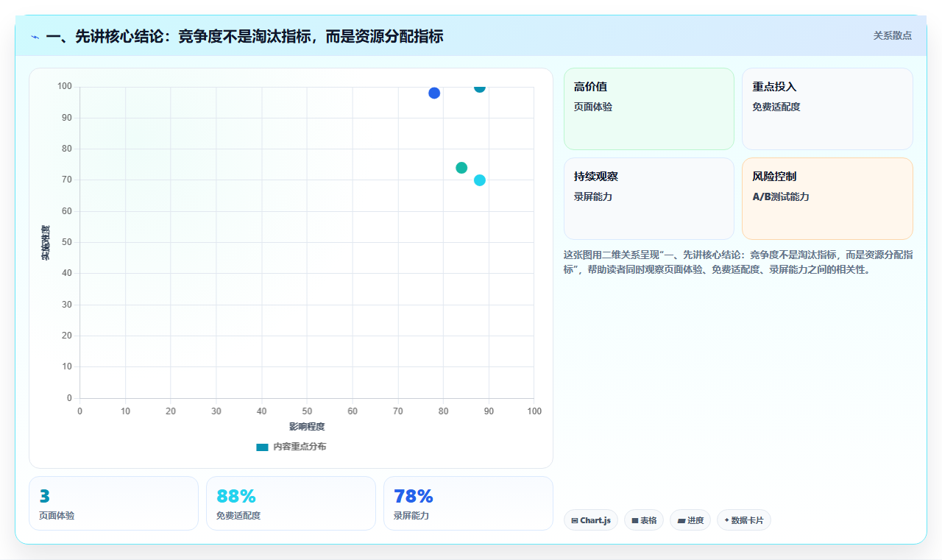942x560 pixels.
Task: Click the 页面体验 text in 高价值 card
Action: (593, 107)
